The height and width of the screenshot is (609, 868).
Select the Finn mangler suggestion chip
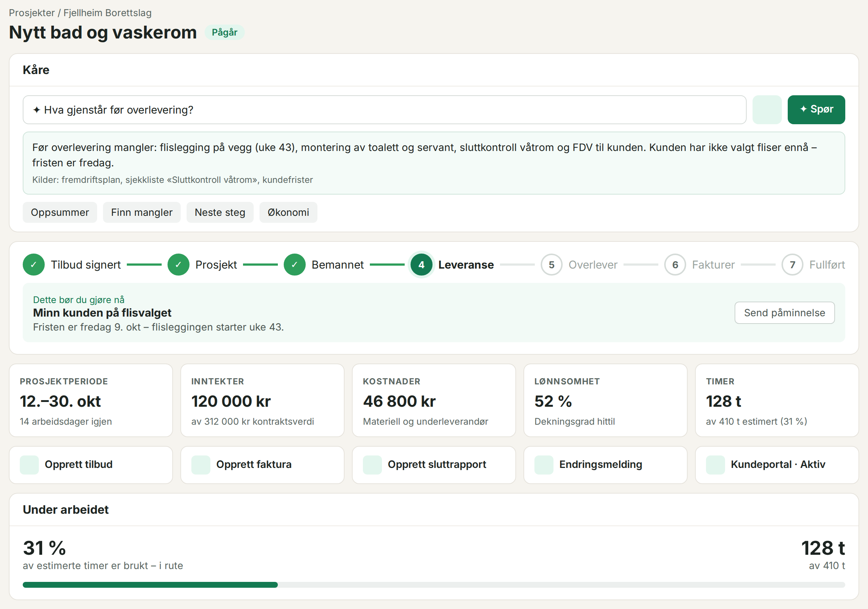point(142,213)
